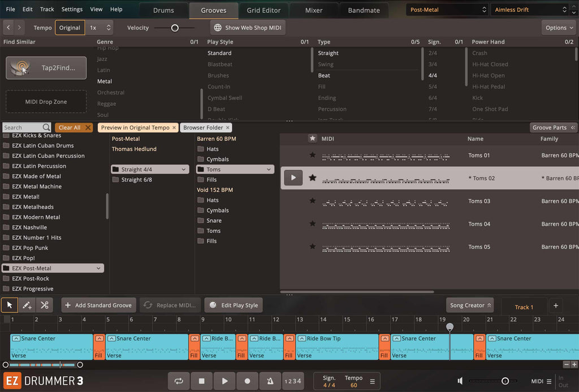The image size is (579, 392).
Task: Zoom out the timeline with the minus button
Action: coord(567,365)
